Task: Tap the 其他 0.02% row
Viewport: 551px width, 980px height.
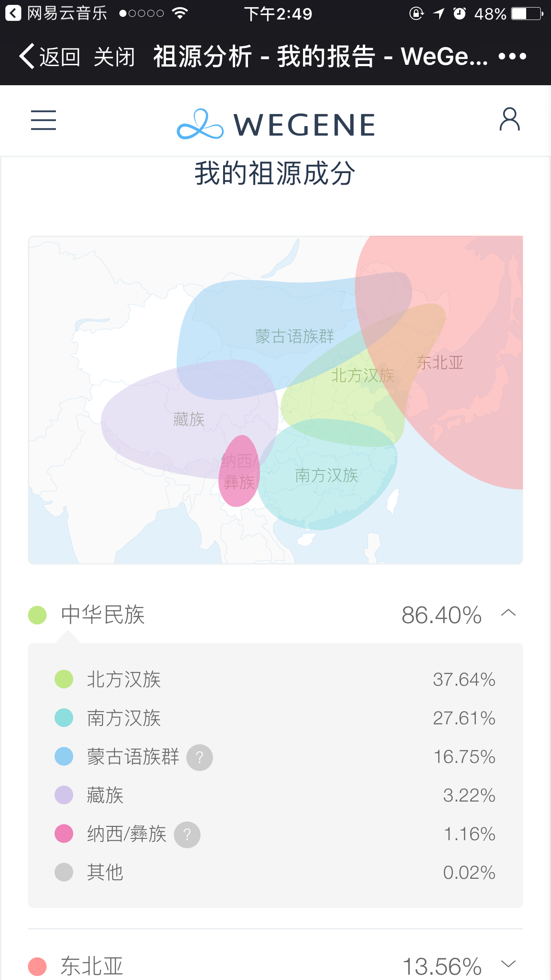Action: click(275, 872)
